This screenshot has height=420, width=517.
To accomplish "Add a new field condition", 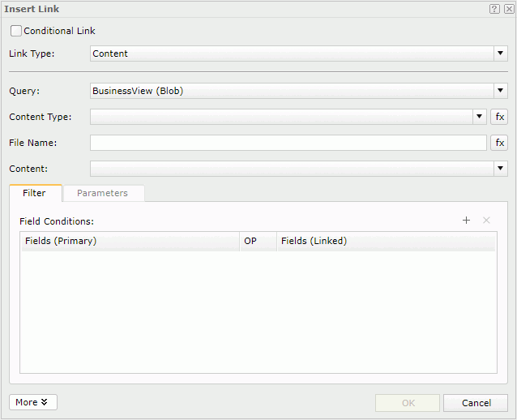I will click(466, 221).
